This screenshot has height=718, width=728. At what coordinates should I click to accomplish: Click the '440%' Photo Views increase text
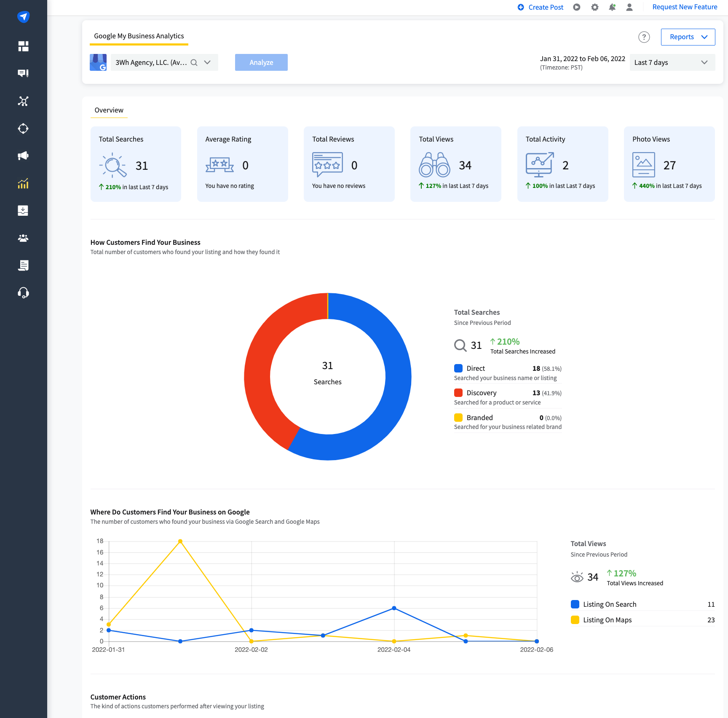(x=647, y=186)
